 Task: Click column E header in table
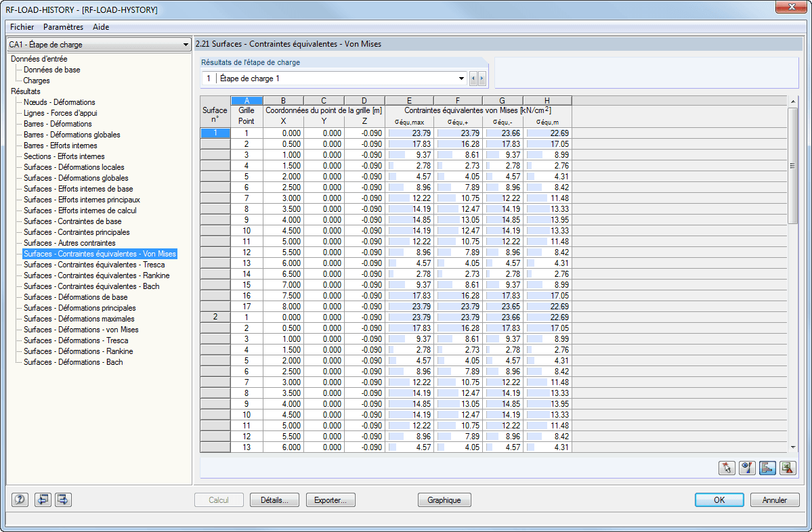(x=409, y=100)
